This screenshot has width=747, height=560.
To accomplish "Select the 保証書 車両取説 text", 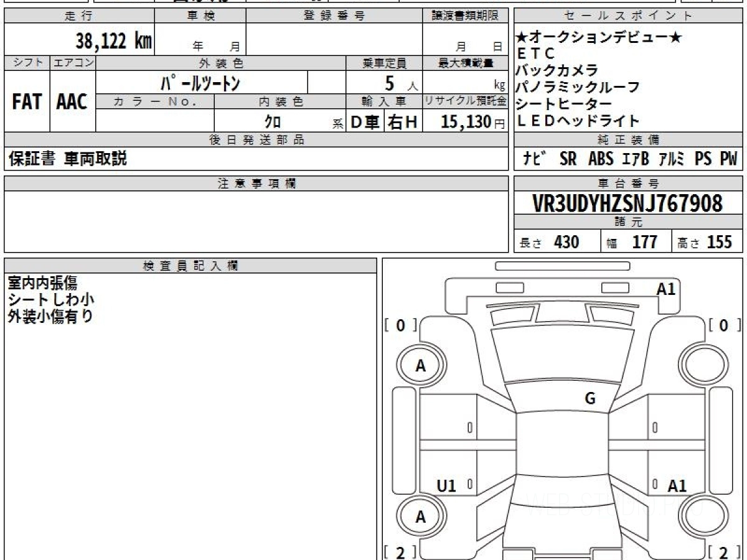I will point(67,159).
